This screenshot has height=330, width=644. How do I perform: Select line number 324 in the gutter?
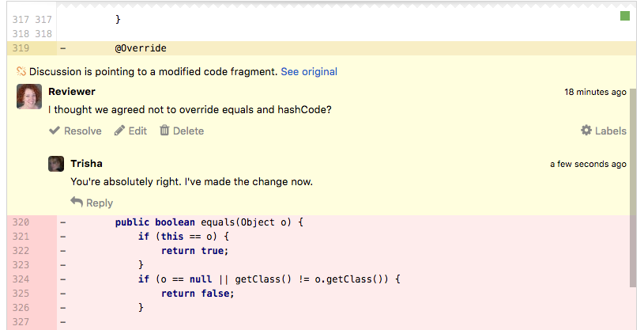coord(21,279)
